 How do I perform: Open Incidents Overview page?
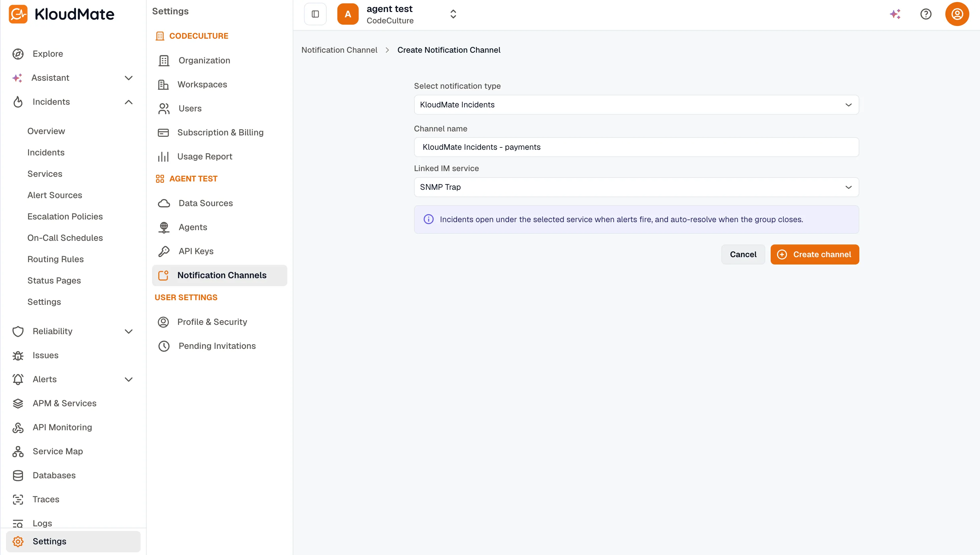[46, 131]
